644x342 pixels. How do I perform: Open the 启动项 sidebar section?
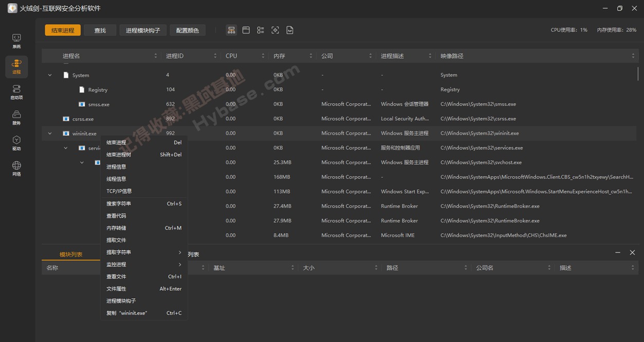[x=16, y=92]
